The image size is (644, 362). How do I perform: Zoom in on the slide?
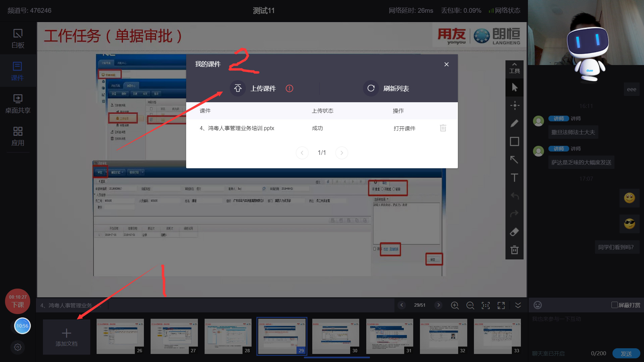point(454,305)
